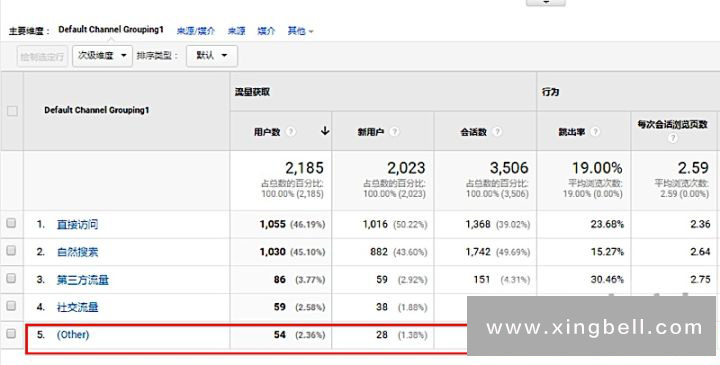Switch primary dimension to 来源
This screenshot has width=720, height=365.
[236, 31]
